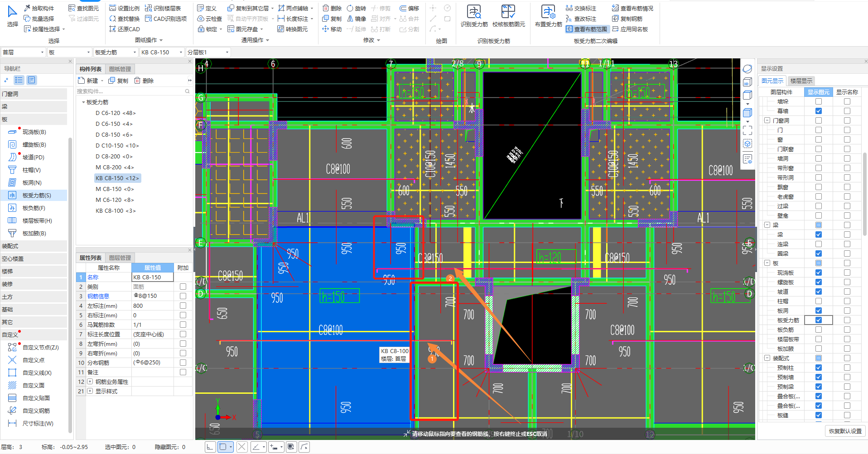Click 两点辅轴 tool
This screenshot has width=868, height=454.
click(x=294, y=8)
